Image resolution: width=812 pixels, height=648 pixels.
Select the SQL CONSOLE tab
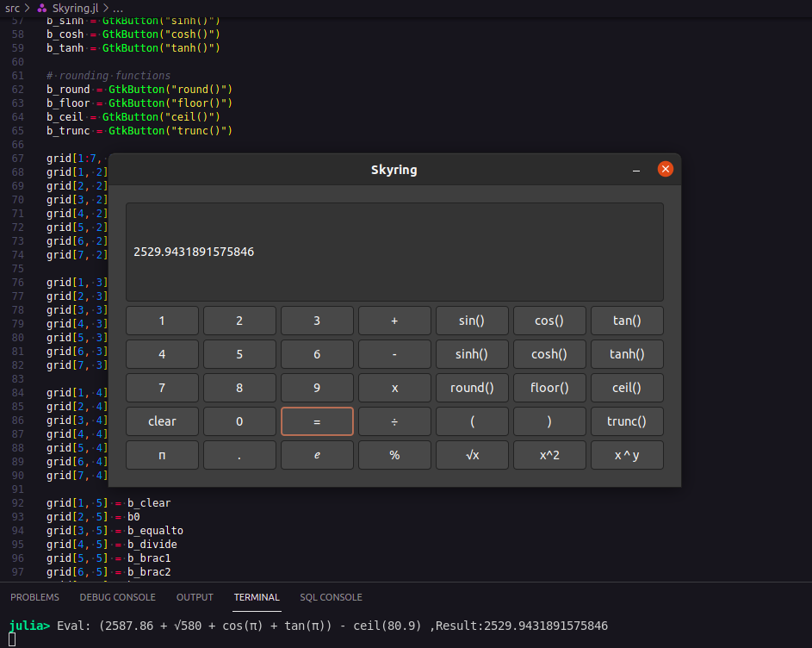[x=331, y=597]
